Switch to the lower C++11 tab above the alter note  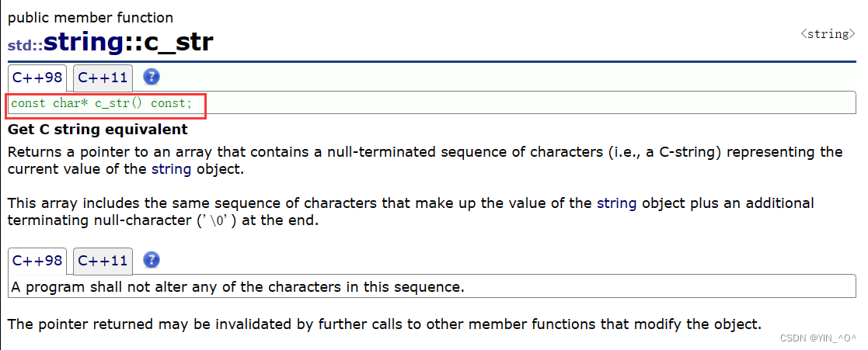pos(103,261)
